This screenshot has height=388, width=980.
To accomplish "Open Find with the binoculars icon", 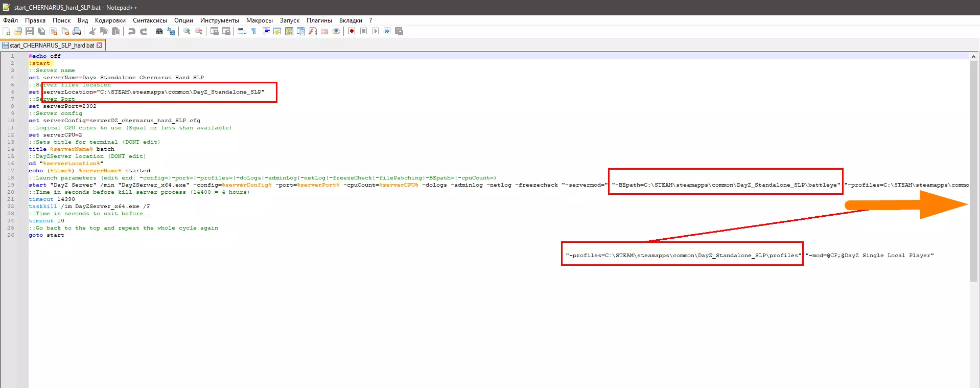I will [x=159, y=31].
